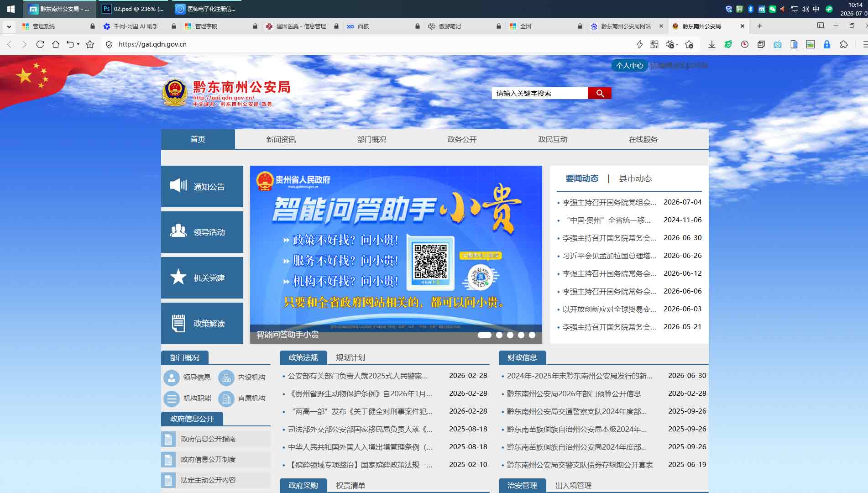Viewport: 868px width, 493px height.
Task: Switch to 权责清单 tab
Action: (350, 485)
